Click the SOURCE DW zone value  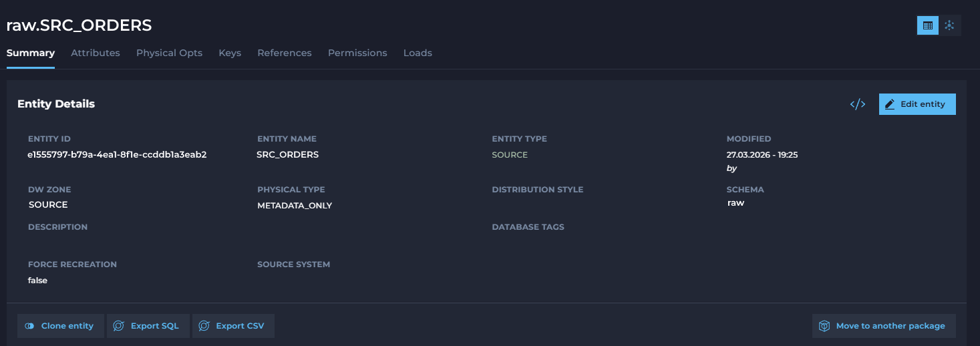48,204
